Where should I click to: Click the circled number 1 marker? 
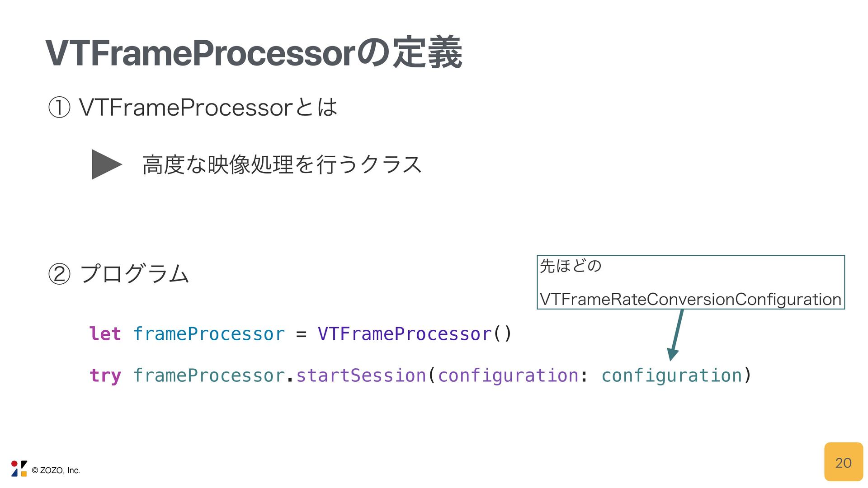[x=59, y=108]
